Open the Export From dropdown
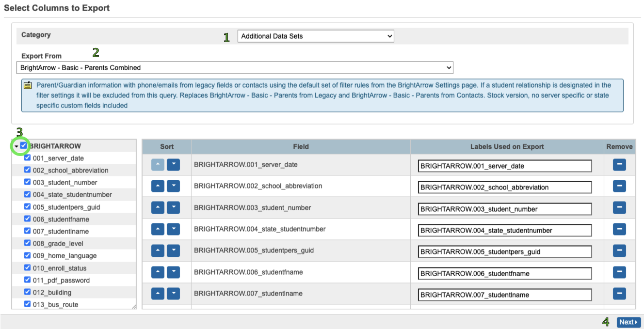Viewport: 644px width, 329px height. [235, 67]
